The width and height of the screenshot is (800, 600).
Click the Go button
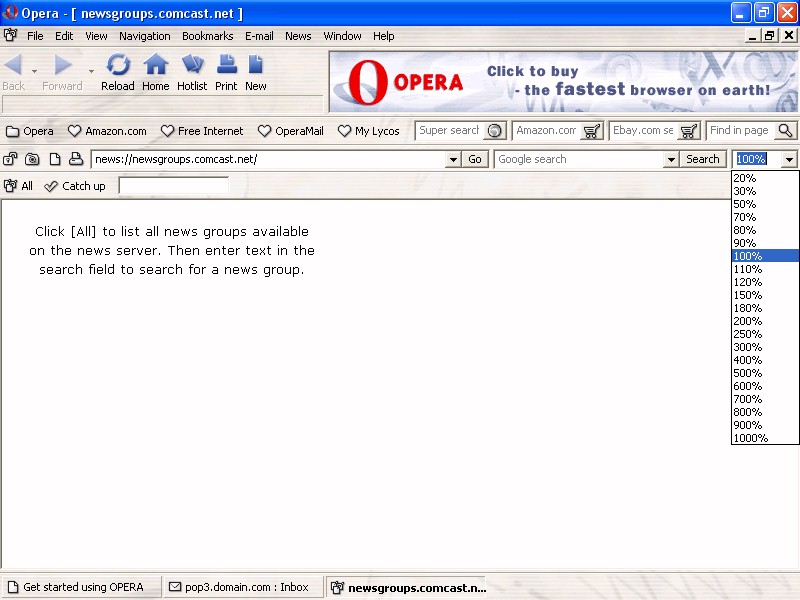(x=475, y=159)
